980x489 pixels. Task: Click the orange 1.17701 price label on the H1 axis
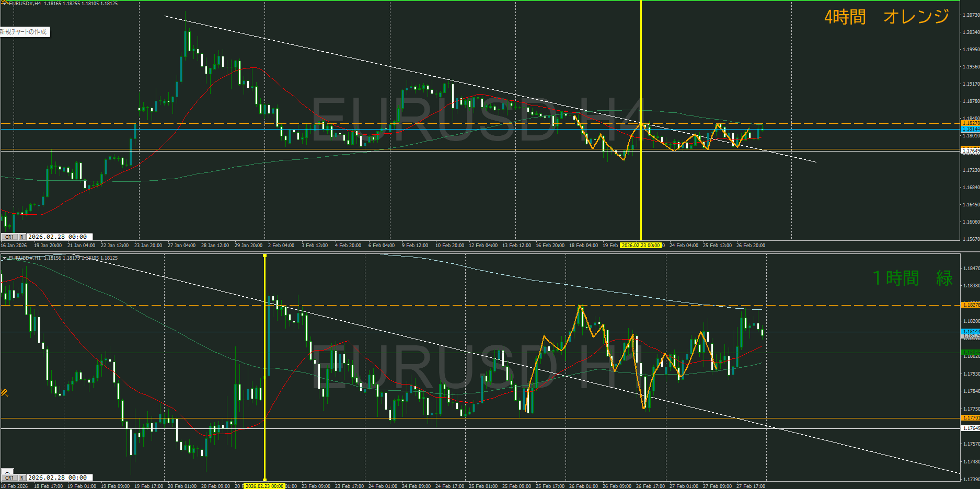point(971,418)
